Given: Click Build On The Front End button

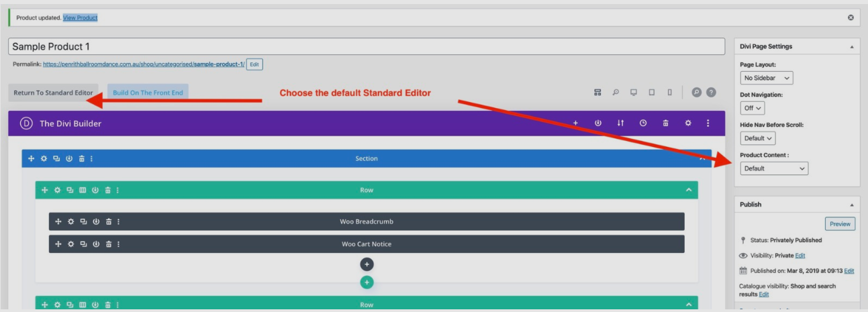Looking at the screenshot, I should (148, 93).
